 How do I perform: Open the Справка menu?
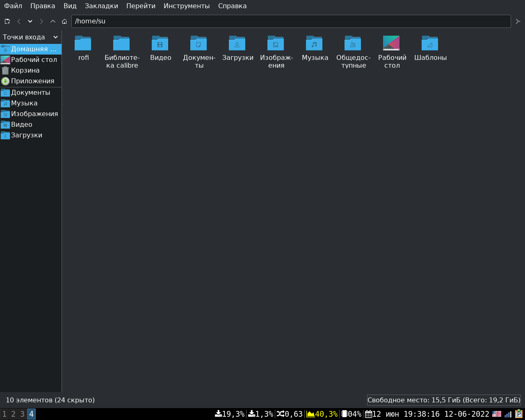232,6
